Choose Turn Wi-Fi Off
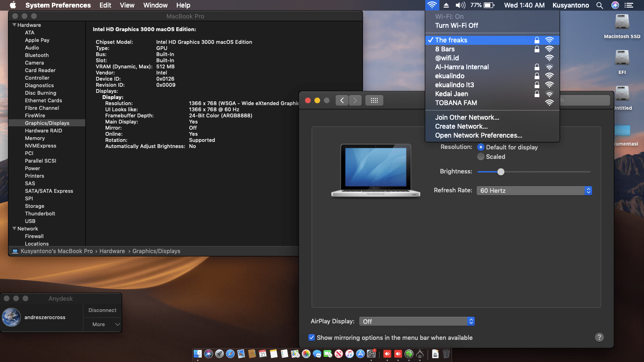The width and height of the screenshot is (644, 362). point(492,25)
